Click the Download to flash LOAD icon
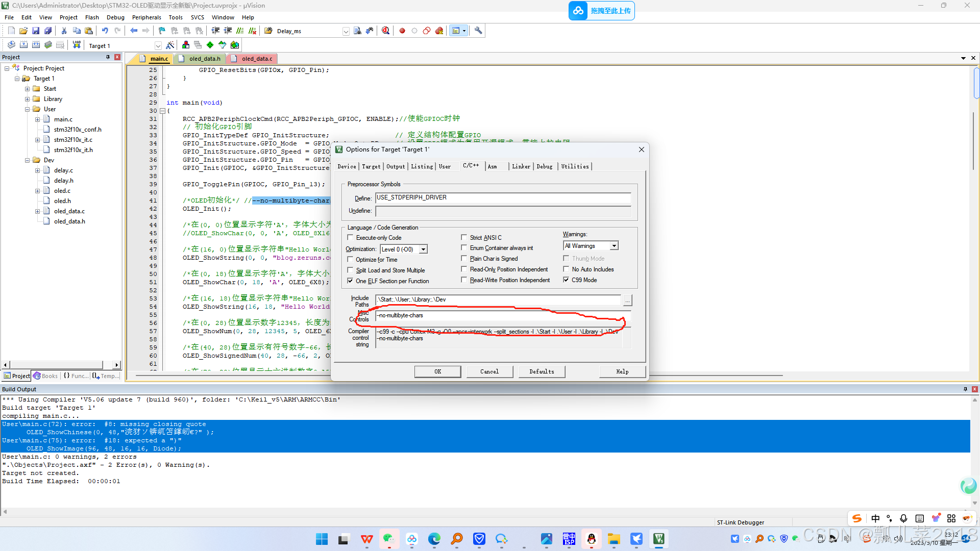 pyautogui.click(x=77, y=45)
